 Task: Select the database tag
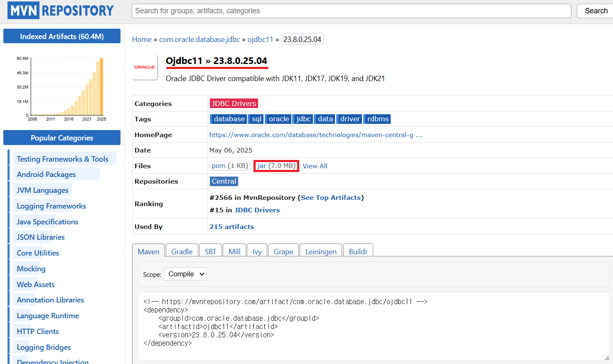pos(229,119)
